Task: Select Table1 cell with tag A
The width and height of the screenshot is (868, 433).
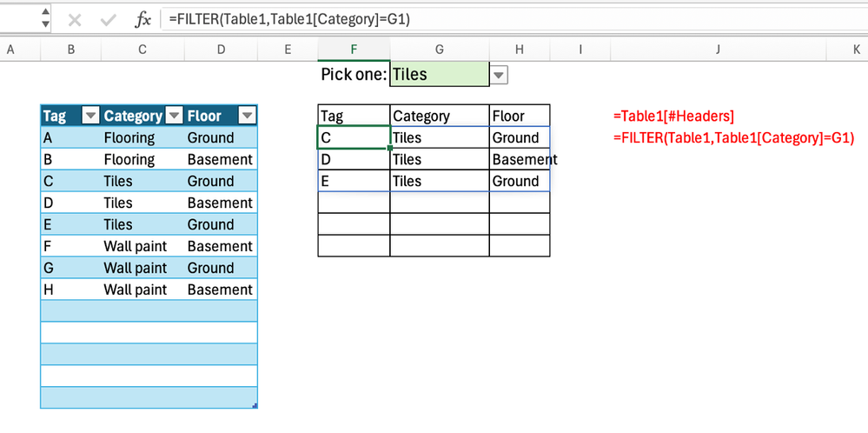Action: (x=71, y=137)
